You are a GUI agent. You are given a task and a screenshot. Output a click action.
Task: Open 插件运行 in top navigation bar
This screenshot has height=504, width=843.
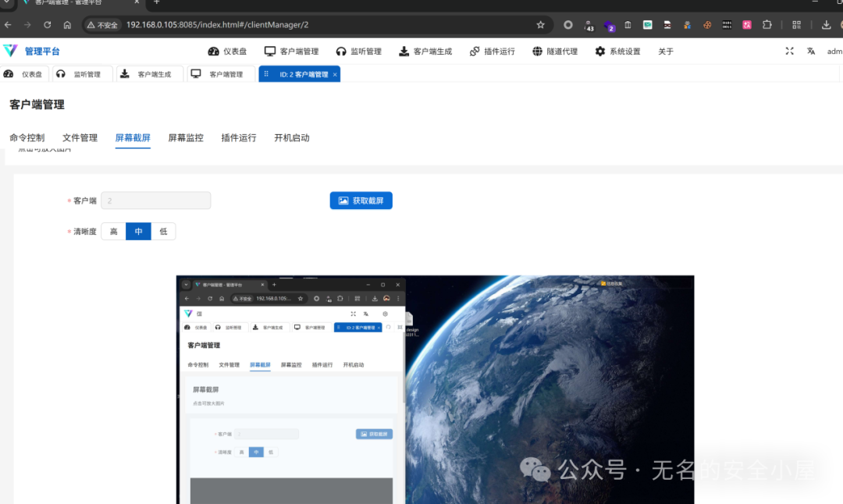(x=492, y=51)
